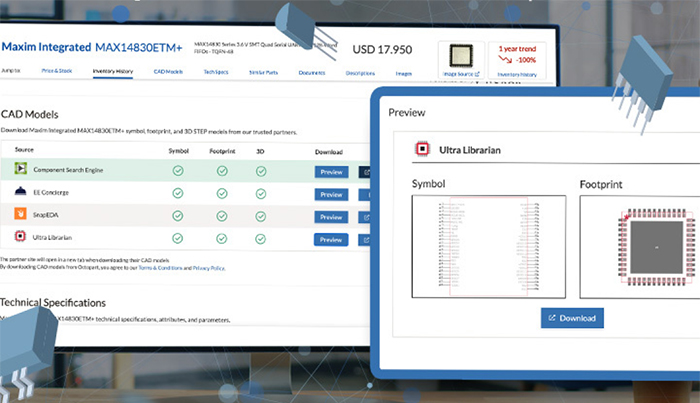Click the chip product image thumbnail
Viewport: 700px width, 403px height.
click(x=461, y=54)
